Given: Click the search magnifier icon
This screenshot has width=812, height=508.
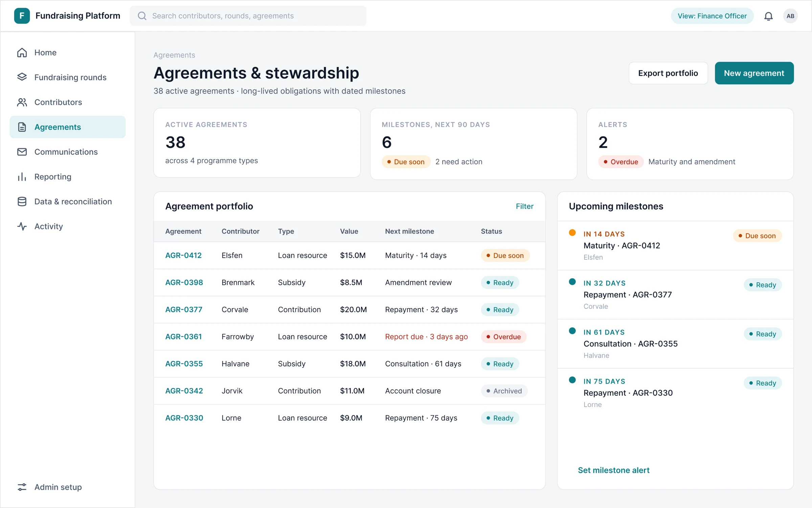Looking at the screenshot, I should [x=142, y=16].
